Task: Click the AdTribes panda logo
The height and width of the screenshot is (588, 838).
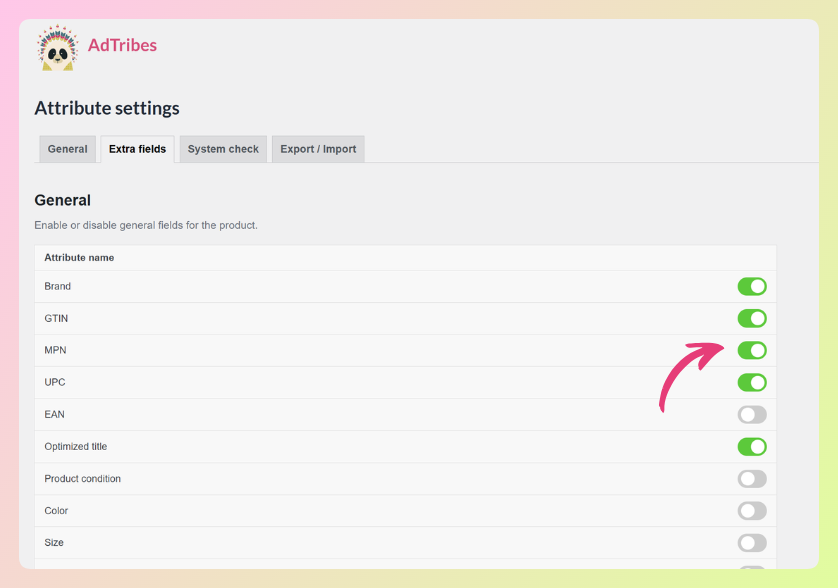Action: [57, 48]
